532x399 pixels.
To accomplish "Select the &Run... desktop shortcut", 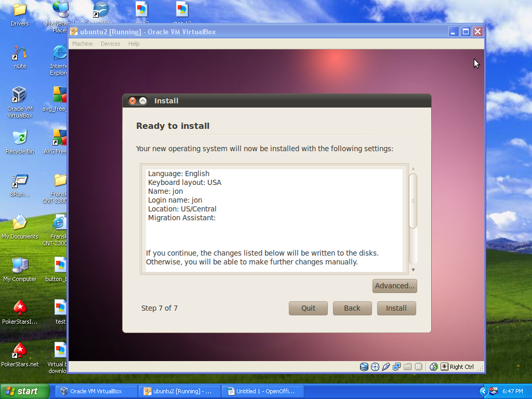I will point(20,185).
